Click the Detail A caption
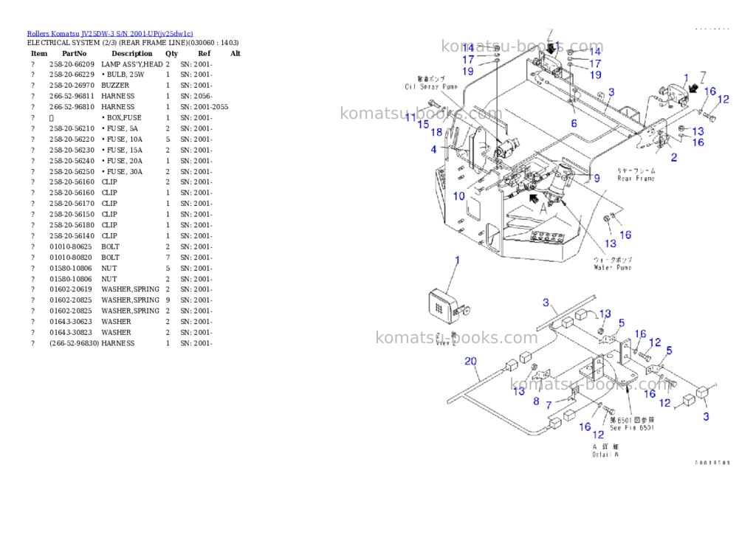Viewport: 756px width, 535px height. (605, 455)
